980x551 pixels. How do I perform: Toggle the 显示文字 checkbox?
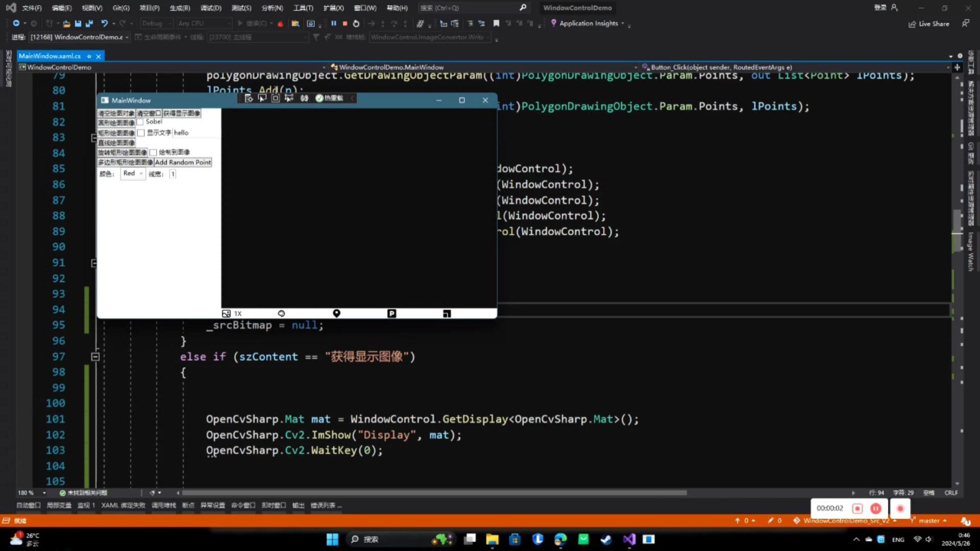[141, 133]
